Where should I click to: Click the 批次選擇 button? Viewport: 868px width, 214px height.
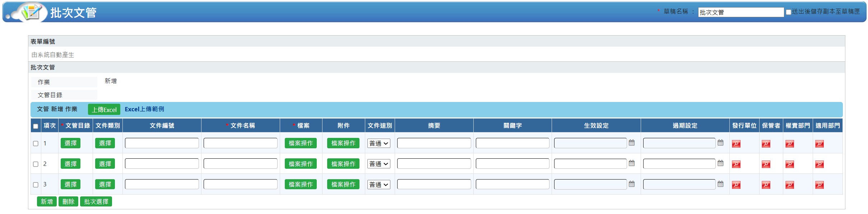[x=96, y=202]
